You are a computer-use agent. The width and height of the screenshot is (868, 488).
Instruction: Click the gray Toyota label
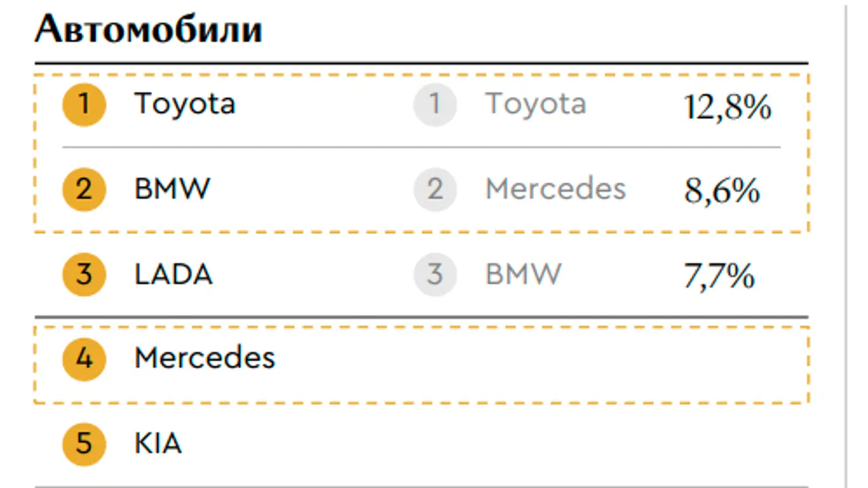[x=536, y=104]
